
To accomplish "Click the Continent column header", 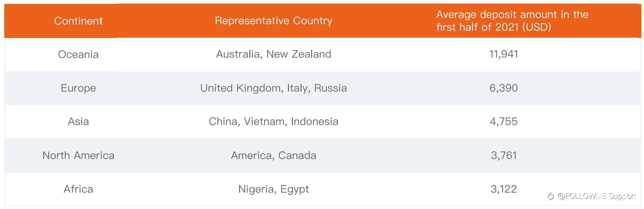I will coord(78,21).
